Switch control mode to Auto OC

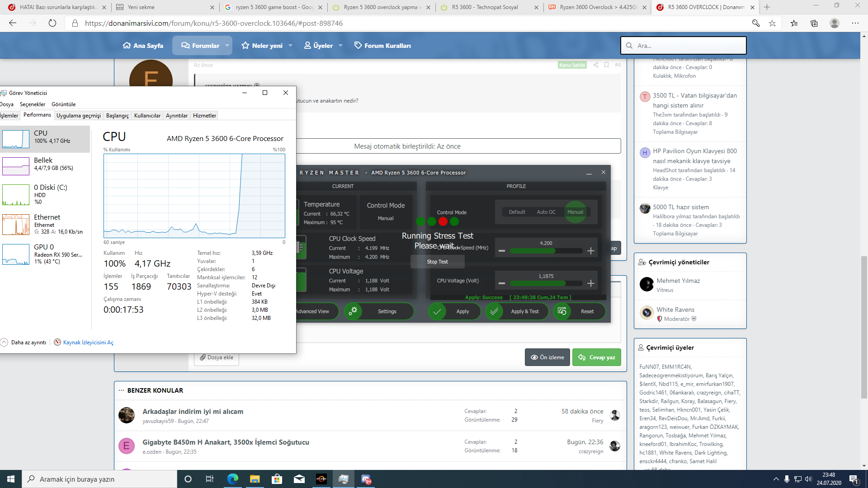click(546, 212)
